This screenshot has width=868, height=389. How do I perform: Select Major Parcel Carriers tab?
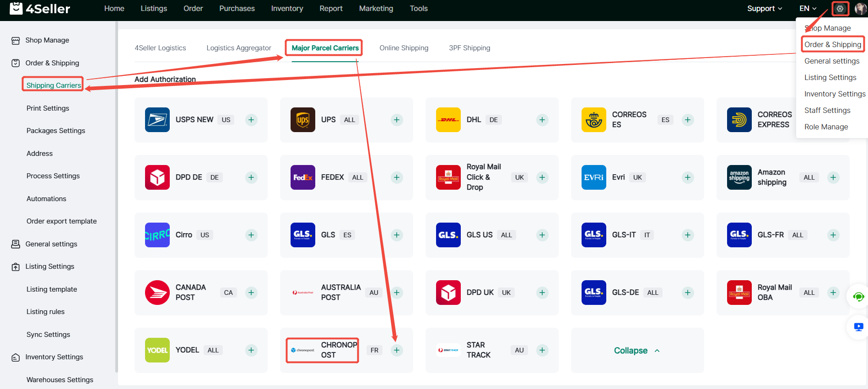pyautogui.click(x=325, y=48)
